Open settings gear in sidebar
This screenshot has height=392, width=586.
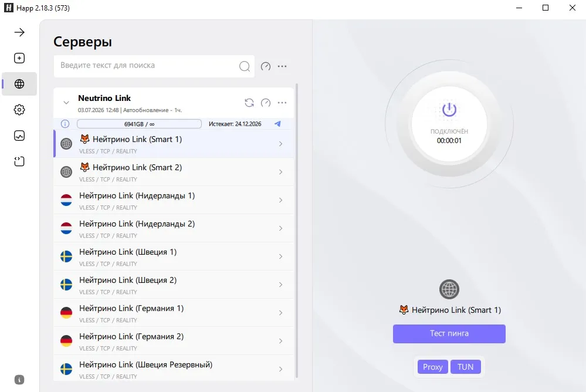pyautogui.click(x=19, y=110)
